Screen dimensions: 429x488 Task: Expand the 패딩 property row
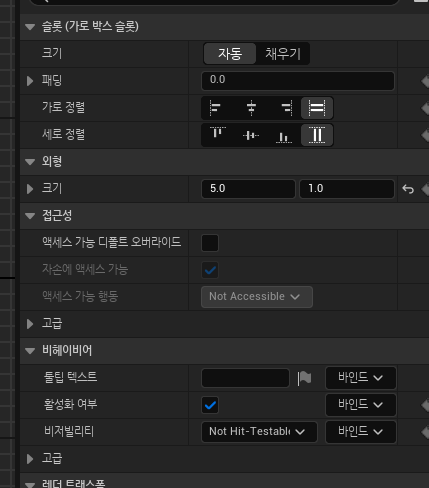tap(30, 81)
